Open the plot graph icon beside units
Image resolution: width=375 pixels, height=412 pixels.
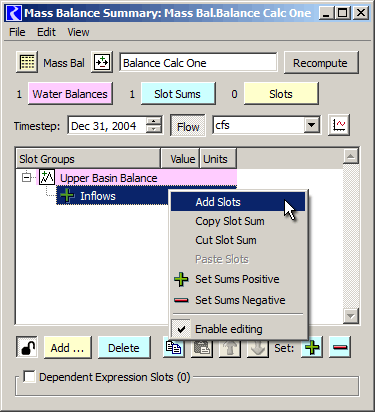click(x=339, y=125)
